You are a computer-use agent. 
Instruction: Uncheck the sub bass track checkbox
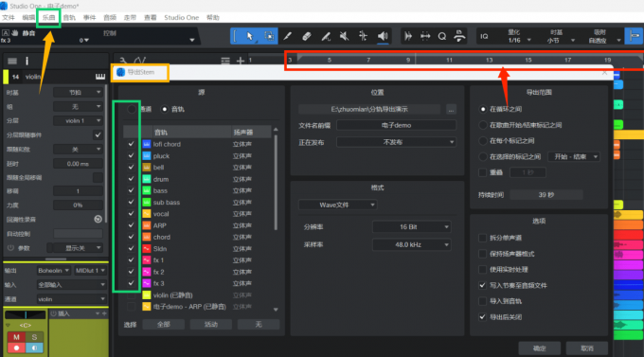[x=131, y=202]
